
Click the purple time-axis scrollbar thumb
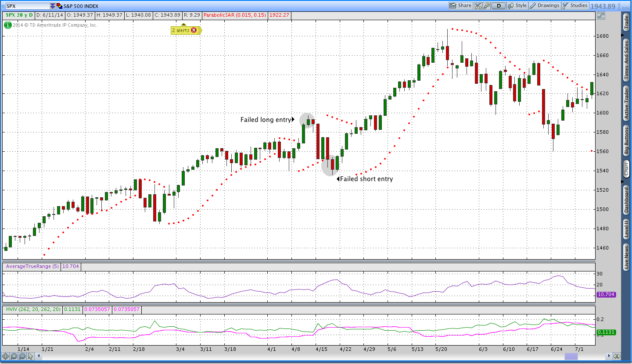571,356
